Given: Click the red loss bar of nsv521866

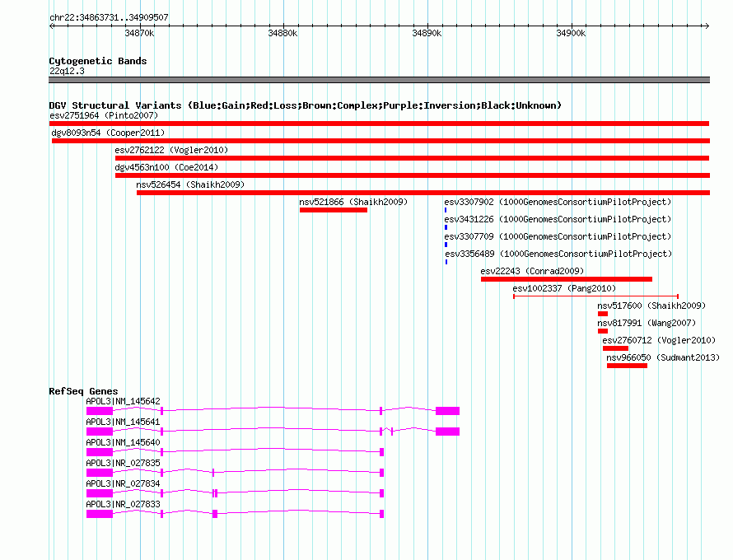Looking at the screenshot, I should coord(334,210).
